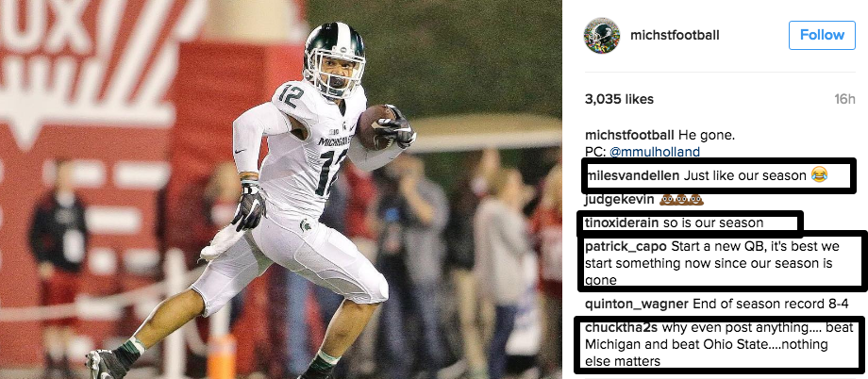Open the @mmulholland photo credit link
Image resolution: width=868 pixels, height=379 pixels.
click(655, 152)
